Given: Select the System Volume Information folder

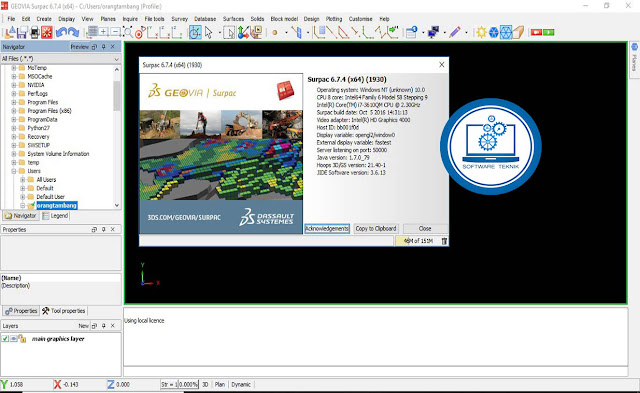Looking at the screenshot, I should click(58, 154).
